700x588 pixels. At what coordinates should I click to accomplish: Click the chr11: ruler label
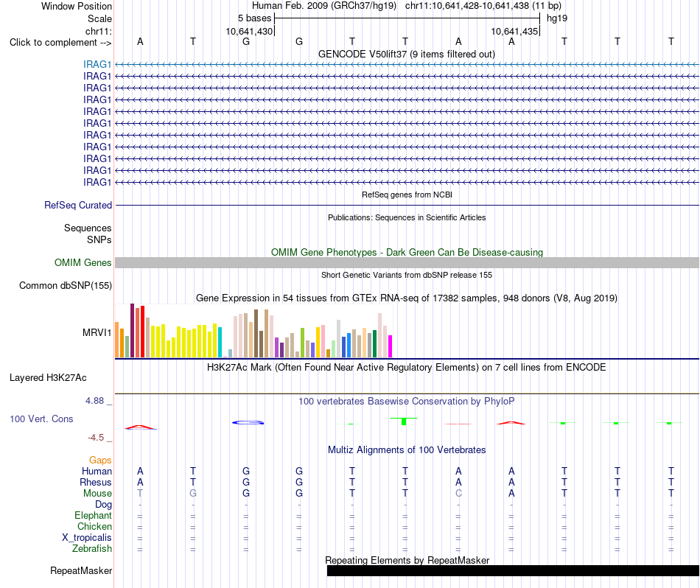tap(98, 31)
